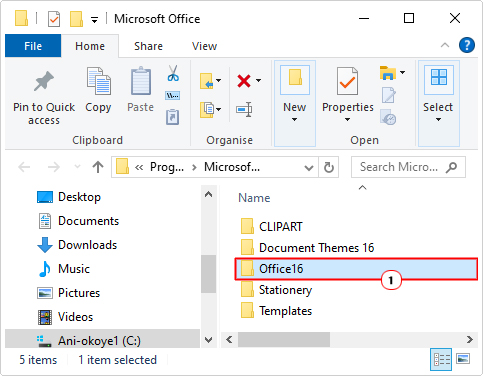This screenshot has height=376, width=483.
Task: Click navigation pane scroll up arrow
Action: 209,194
